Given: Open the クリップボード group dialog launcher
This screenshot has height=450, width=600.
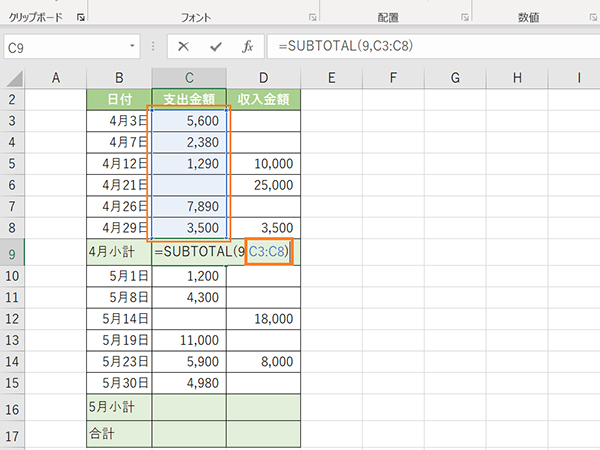Looking at the screenshot, I should (x=80, y=18).
